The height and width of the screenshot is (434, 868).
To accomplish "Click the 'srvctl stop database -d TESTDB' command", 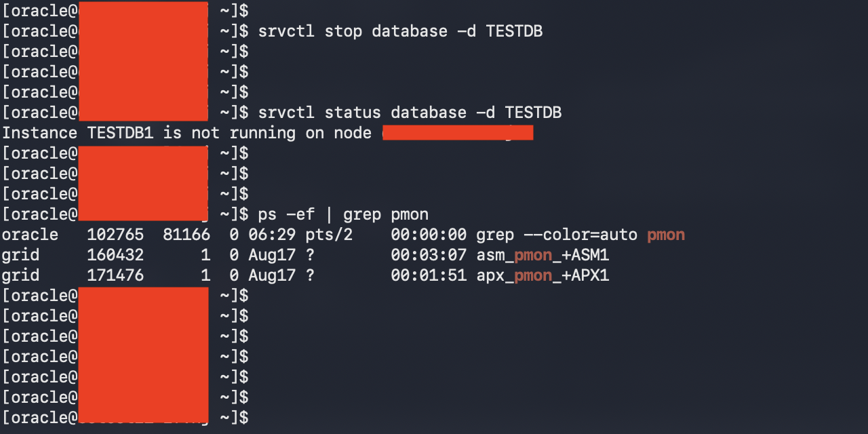I will (400, 31).
